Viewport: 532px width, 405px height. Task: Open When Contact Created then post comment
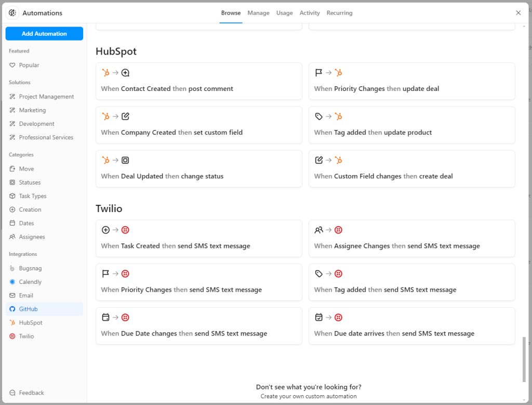pyautogui.click(x=199, y=81)
